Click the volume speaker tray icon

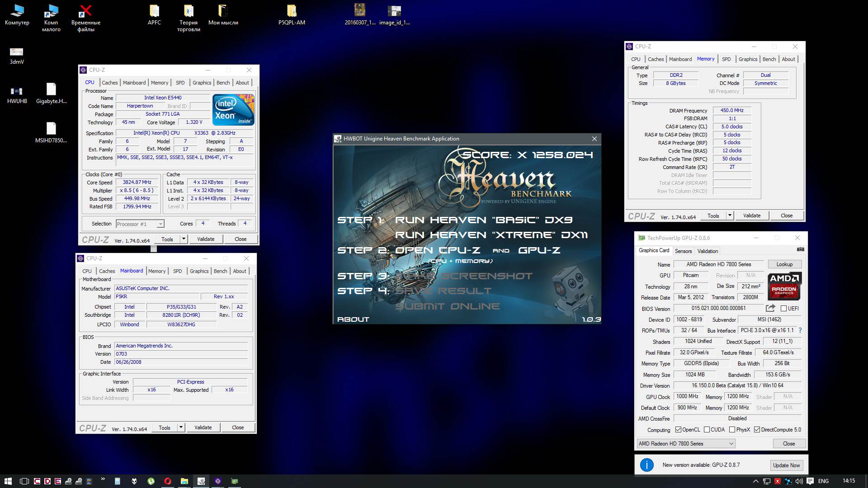click(x=799, y=481)
